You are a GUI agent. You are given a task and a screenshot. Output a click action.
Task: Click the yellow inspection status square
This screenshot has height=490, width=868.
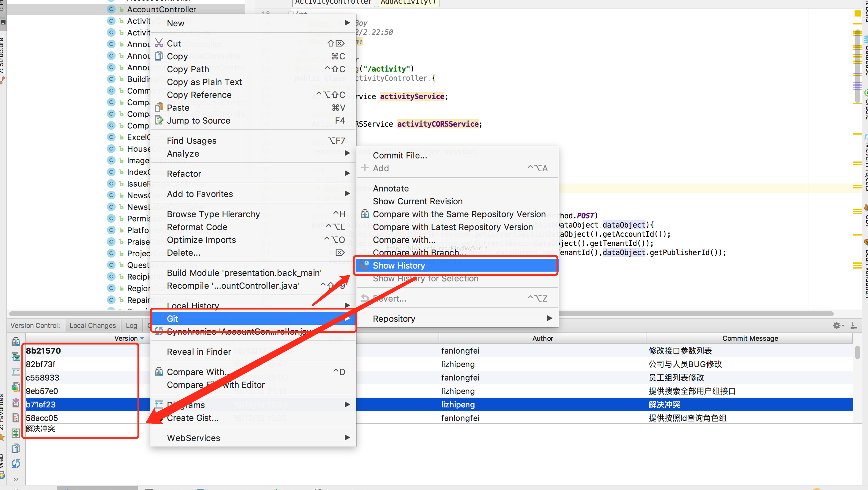pos(857,13)
